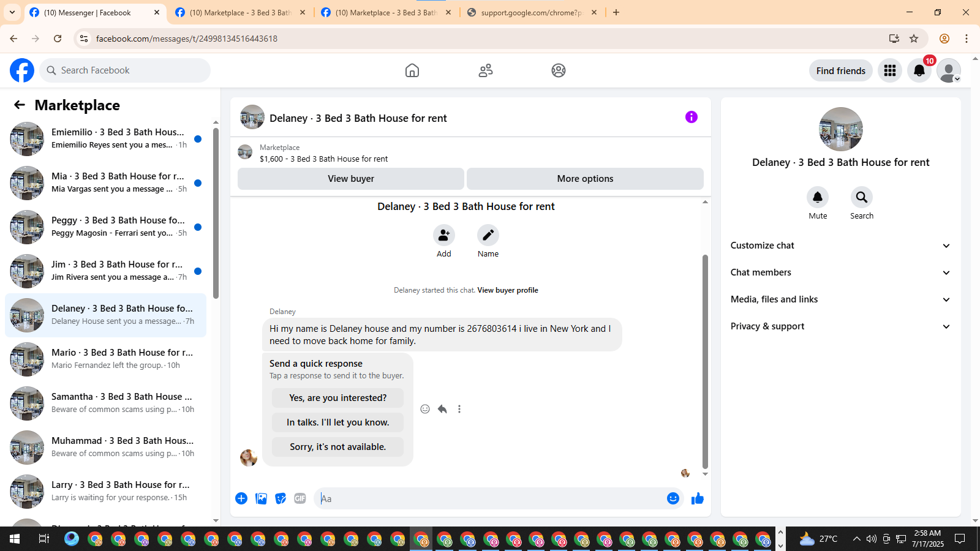
Task: Attach a photo using the image icon
Action: [x=262, y=498]
